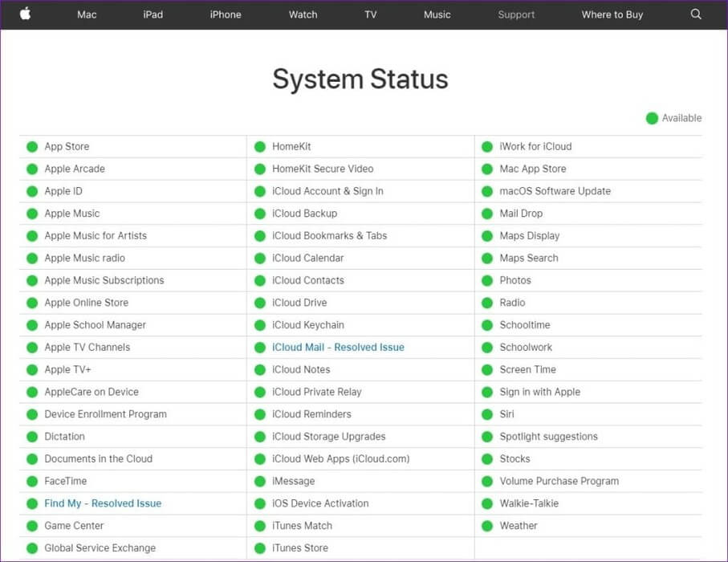
Task: Click the green dot beside Weather
Action: (x=487, y=526)
